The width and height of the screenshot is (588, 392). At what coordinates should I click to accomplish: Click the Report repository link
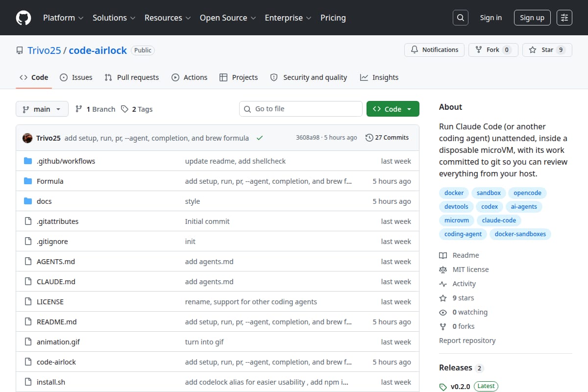467,341
